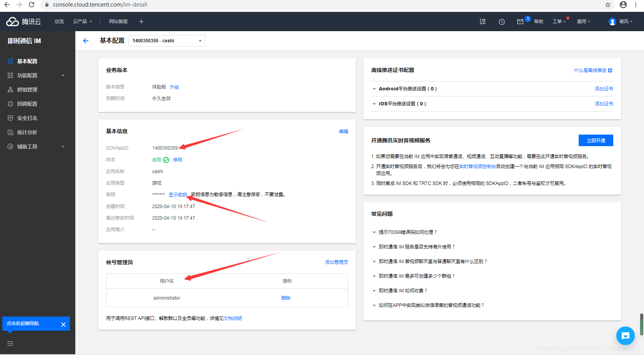This screenshot has height=355, width=644.
Task: Click 添加证书 for Android platform
Action: [604, 89]
